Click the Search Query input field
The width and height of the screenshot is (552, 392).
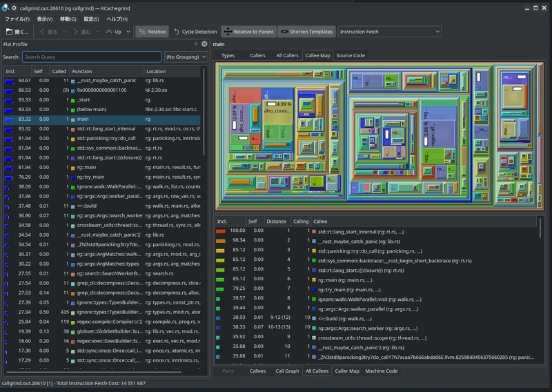[x=91, y=57]
